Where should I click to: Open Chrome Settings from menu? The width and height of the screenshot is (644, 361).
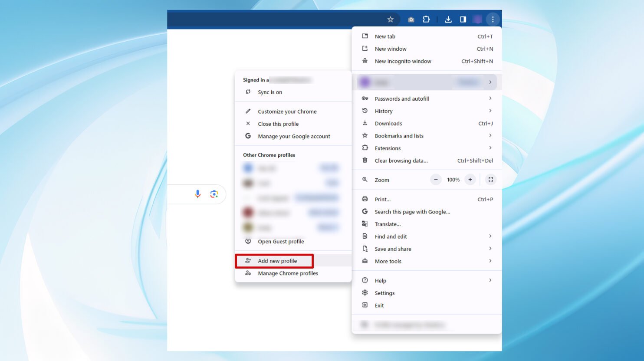pos(384,293)
